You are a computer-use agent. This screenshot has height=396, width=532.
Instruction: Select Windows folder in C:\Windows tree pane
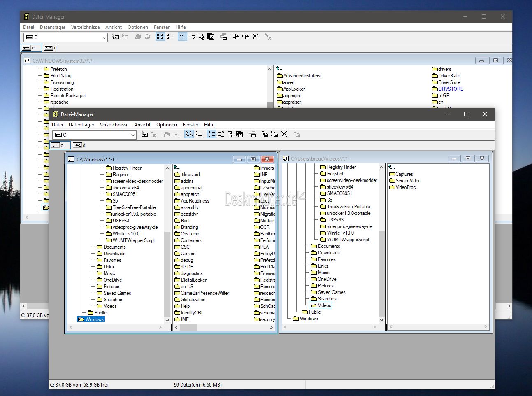coord(94,319)
